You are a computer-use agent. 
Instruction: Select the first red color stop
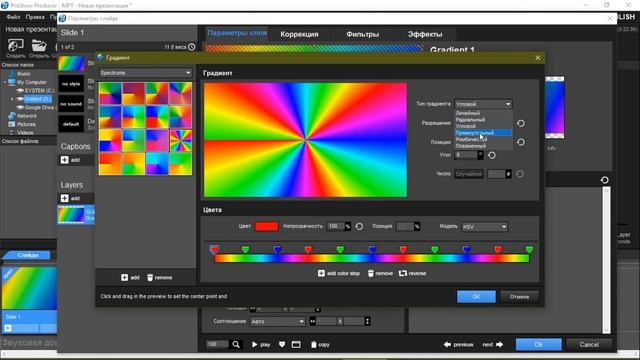[214, 249]
